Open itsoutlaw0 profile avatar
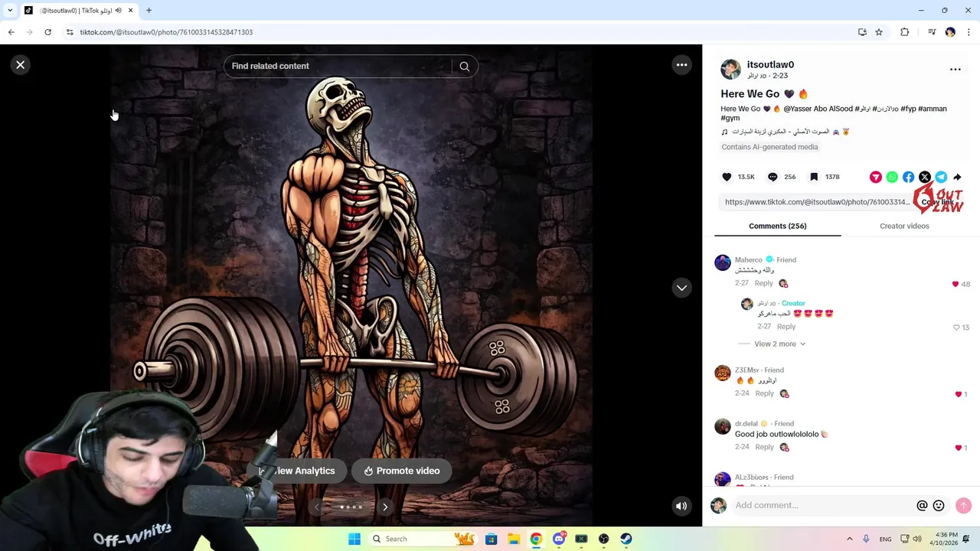The height and width of the screenshot is (551, 980). [730, 70]
